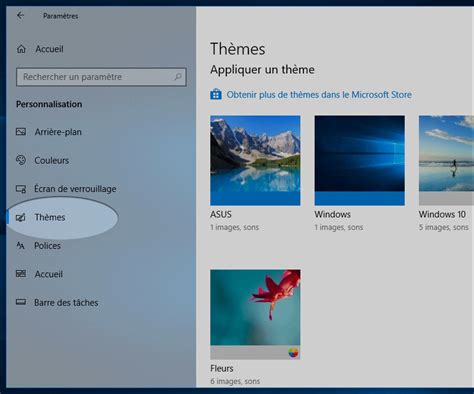Open the Couleurs settings page

click(x=52, y=160)
